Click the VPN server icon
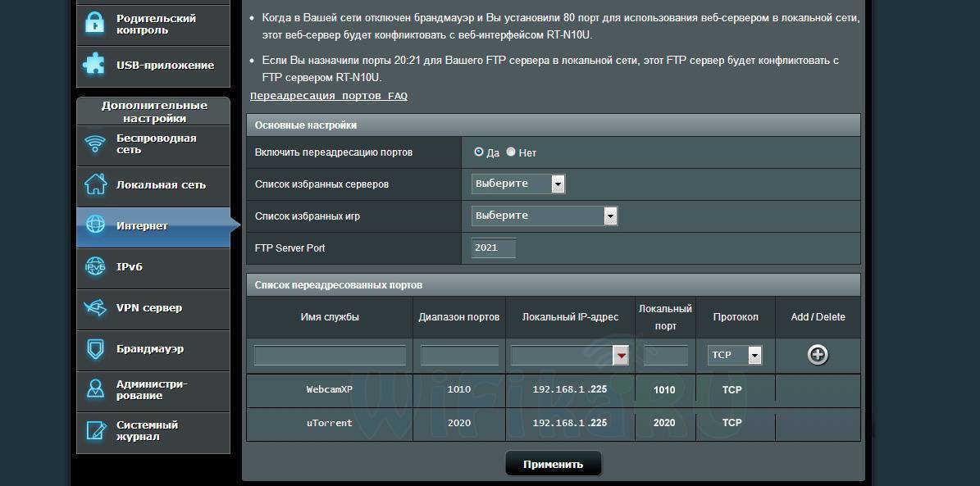This screenshot has height=486, width=980. pyautogui.click(x=95, y=308)
